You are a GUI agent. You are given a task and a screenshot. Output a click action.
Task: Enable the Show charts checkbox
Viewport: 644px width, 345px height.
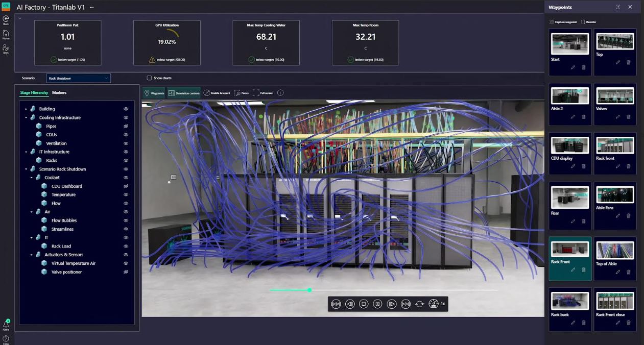click(149, 78)
